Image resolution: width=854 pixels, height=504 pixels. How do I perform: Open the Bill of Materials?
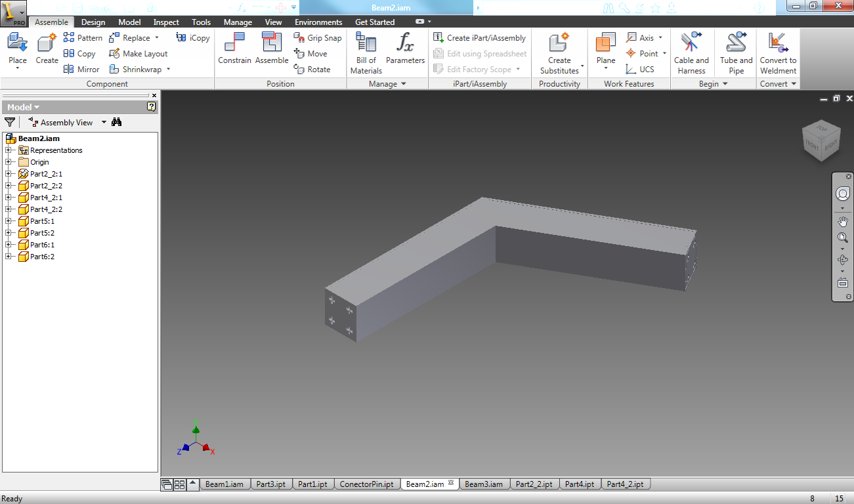coord(366,52)
